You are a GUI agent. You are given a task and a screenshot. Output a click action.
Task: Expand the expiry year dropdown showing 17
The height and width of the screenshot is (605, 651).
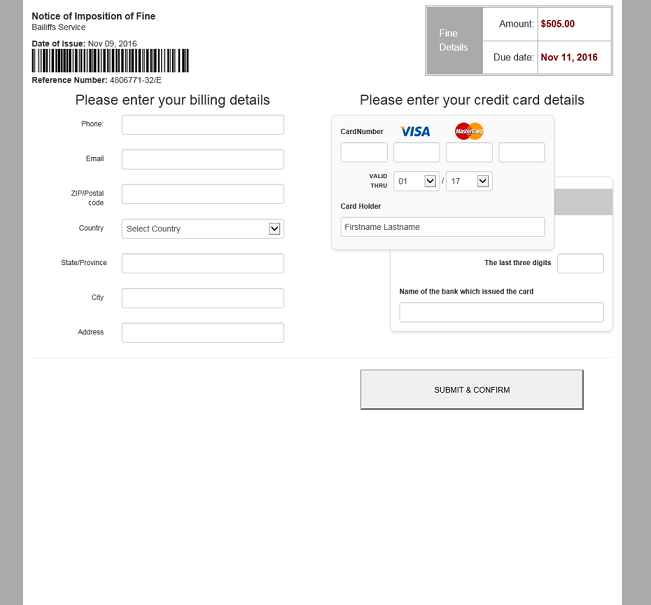469,181
